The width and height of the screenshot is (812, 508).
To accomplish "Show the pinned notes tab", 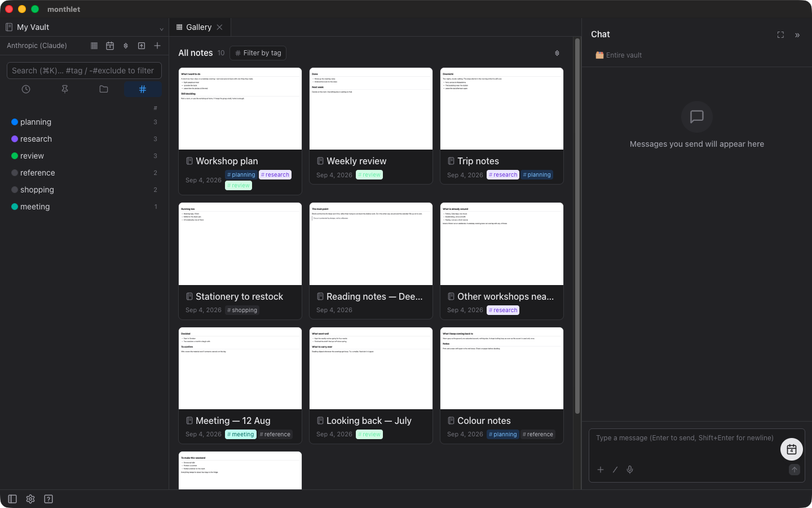I will tap(65, 89).
